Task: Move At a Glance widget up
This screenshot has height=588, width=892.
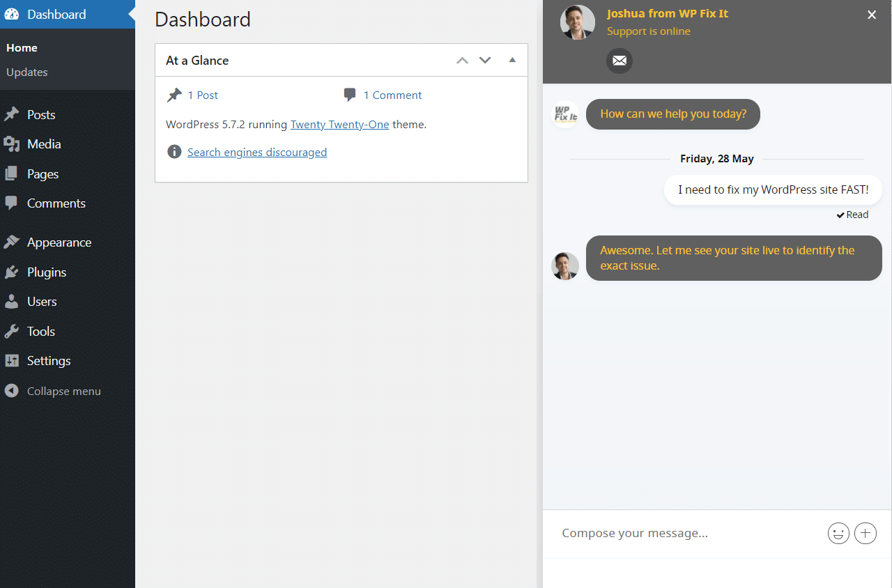Action: [x=462, y=61]
